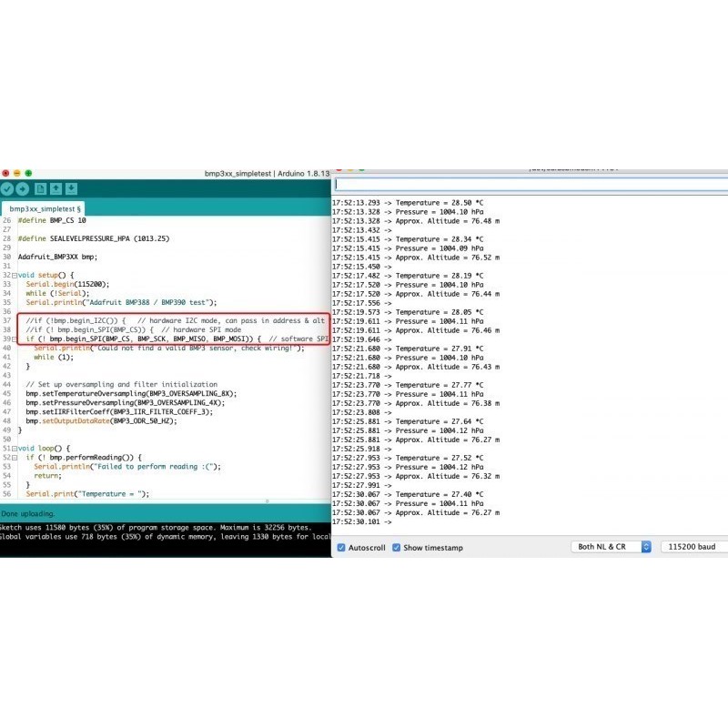The width and height of the screenshot is (728, 728).
Task: Disable the Autoscroll checkbox
Action: click(x=341, y=548)
